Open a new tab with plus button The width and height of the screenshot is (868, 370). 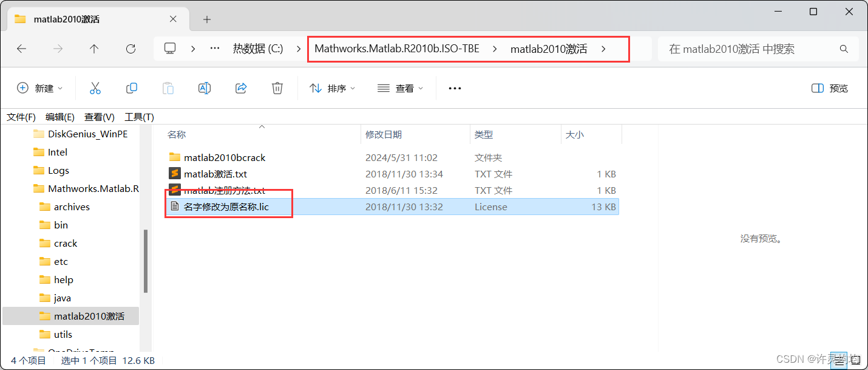coord(207,19)
